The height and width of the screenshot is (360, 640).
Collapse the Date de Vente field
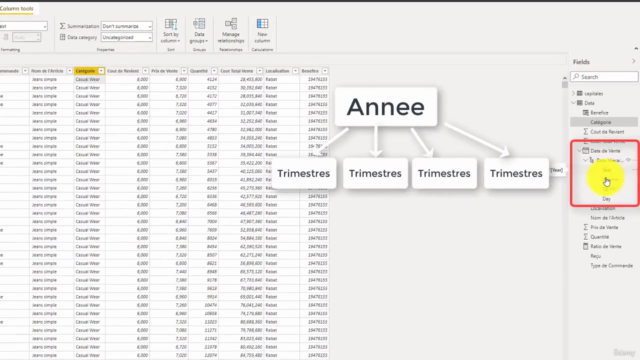tap(579, 151)
